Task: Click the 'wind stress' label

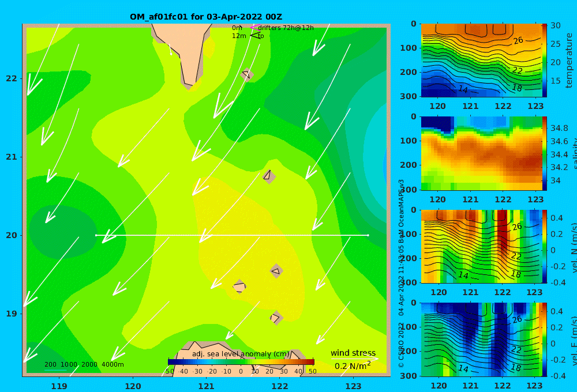Action: (x=353, y=353)
